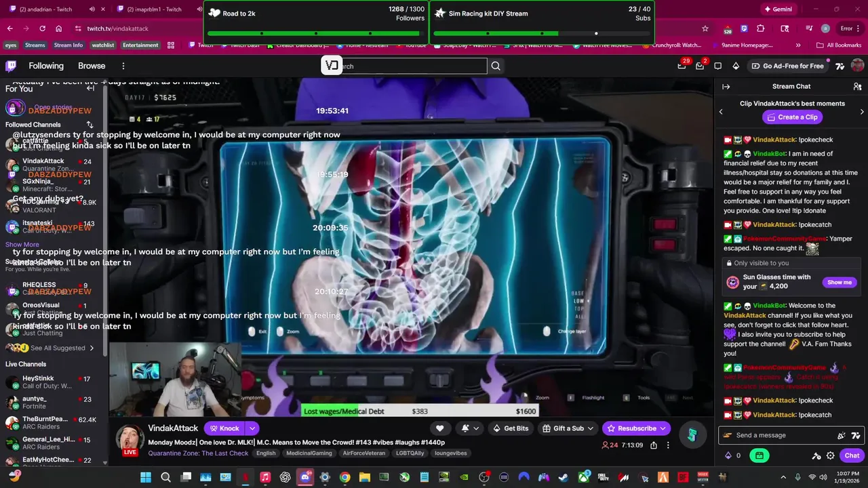The width and height of the screenshot is (868, 488).
Task: Open Steam from the taskbar
Action: (x=564, y=477)
